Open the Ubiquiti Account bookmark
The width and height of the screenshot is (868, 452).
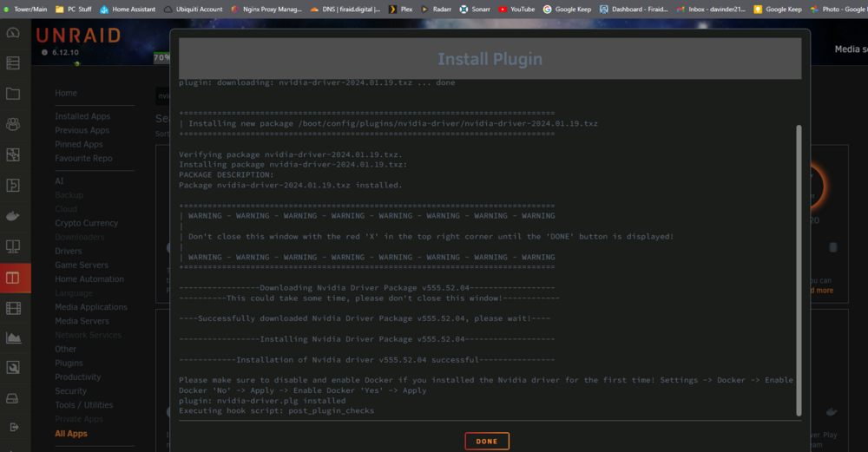[194, 9]
